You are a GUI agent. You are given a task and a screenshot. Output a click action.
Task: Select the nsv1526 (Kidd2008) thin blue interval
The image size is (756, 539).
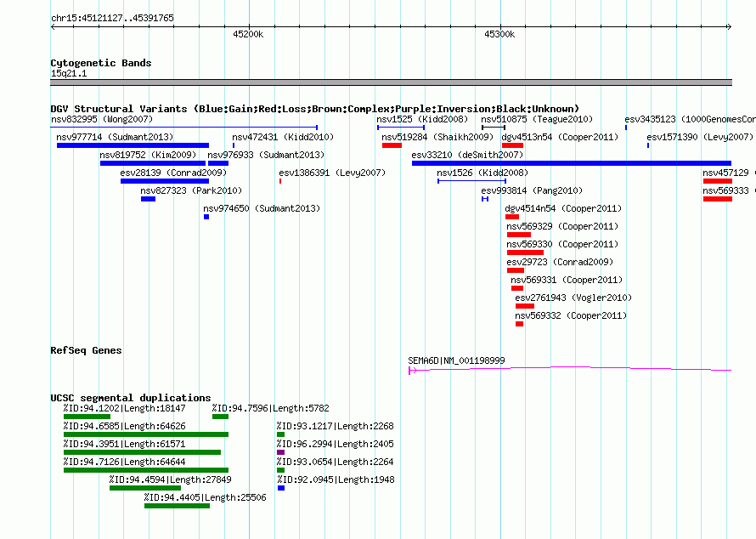472,181
